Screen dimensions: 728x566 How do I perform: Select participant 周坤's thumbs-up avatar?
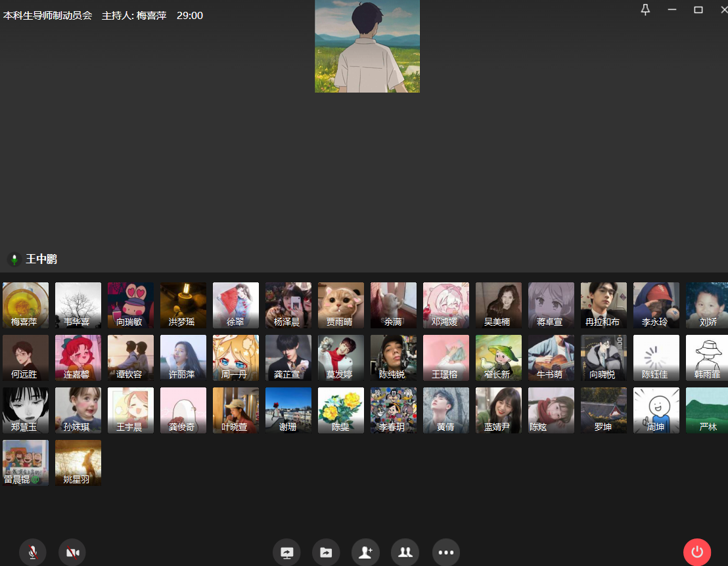tap(656, 410)
